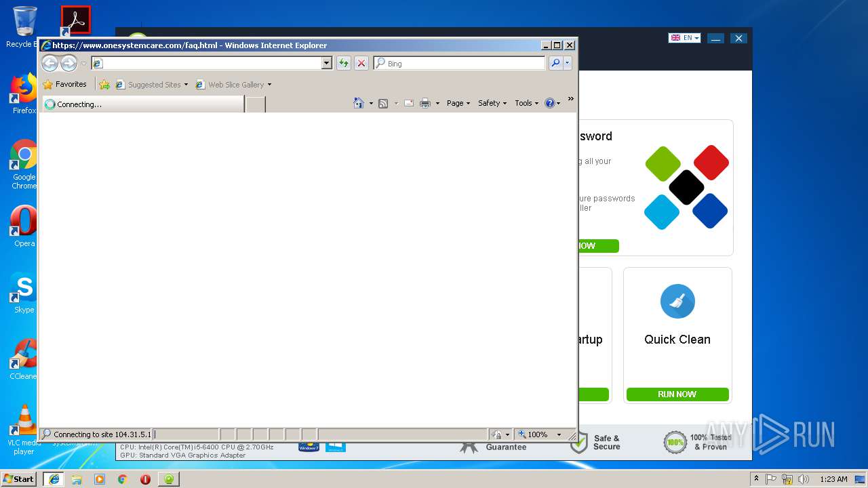Click the colorful diamonds logo in OneSystemCare
The width and height of the screenshot is (868, 488).
tap(686, 187)
